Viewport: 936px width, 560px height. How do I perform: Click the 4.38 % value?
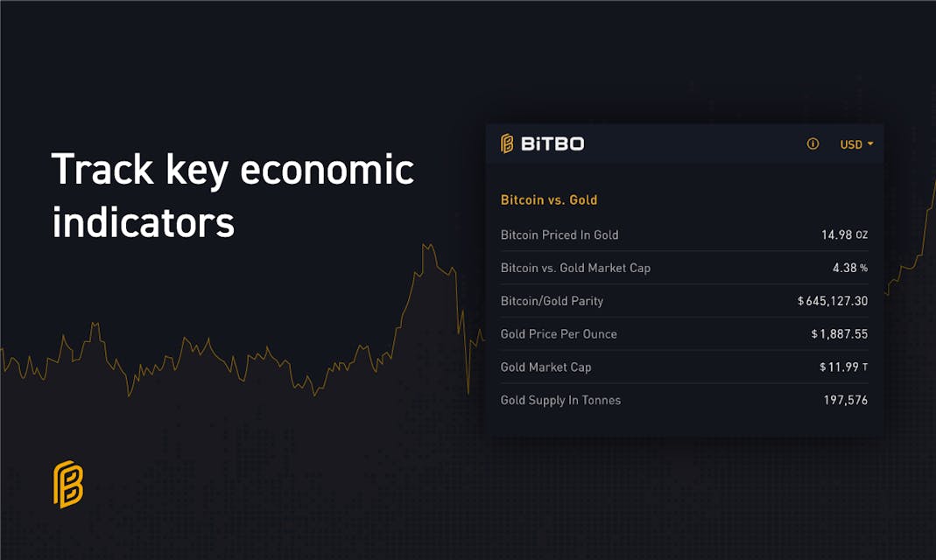(850, 268)
